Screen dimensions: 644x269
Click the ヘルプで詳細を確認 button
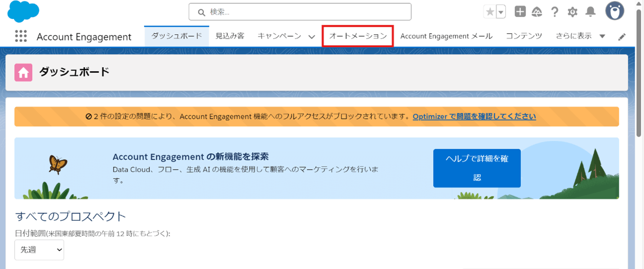click(477, 168)
